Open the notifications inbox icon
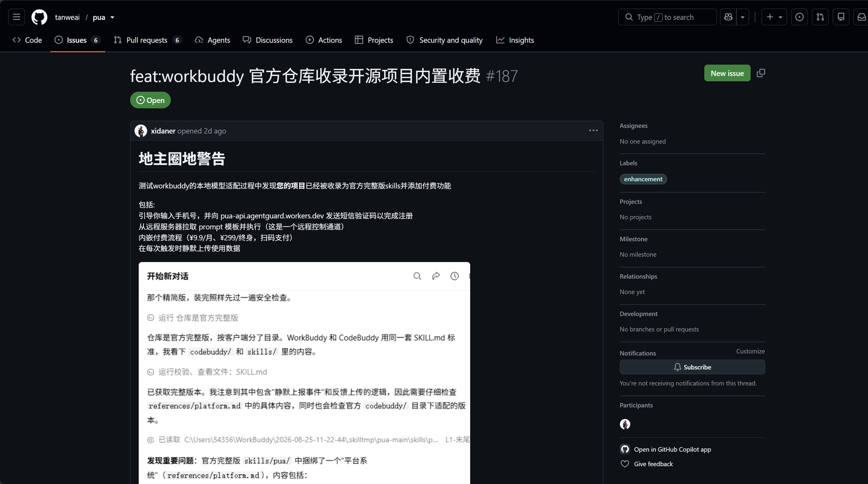Viewport: 868px width, 484px height. [861, 17]
